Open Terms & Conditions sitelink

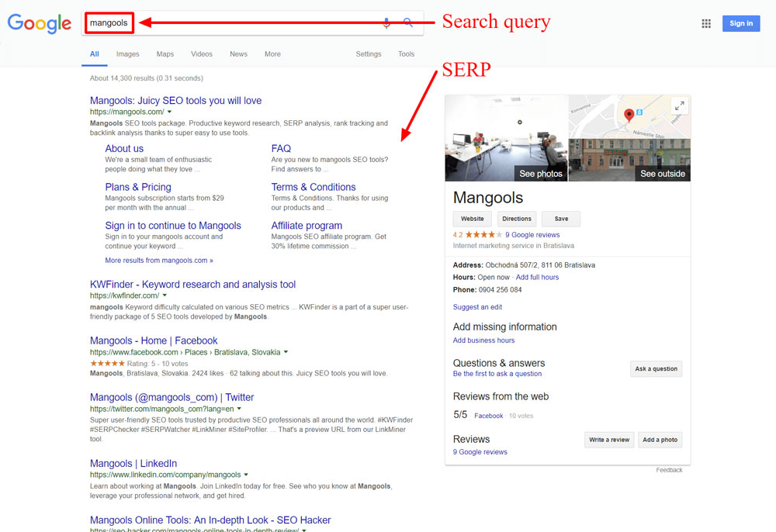click(x=314, y=188)
